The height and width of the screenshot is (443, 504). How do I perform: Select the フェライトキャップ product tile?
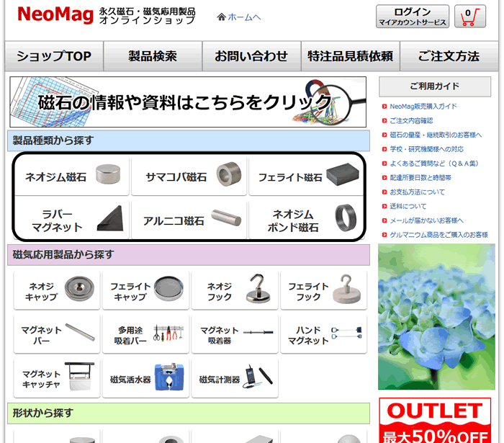coord(145,290)
